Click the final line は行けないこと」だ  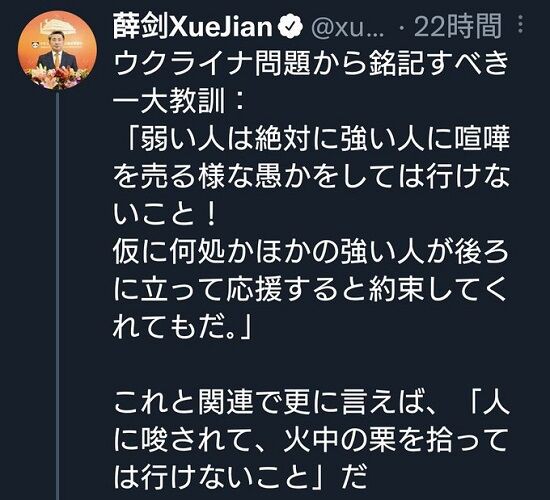coord(241,481)
